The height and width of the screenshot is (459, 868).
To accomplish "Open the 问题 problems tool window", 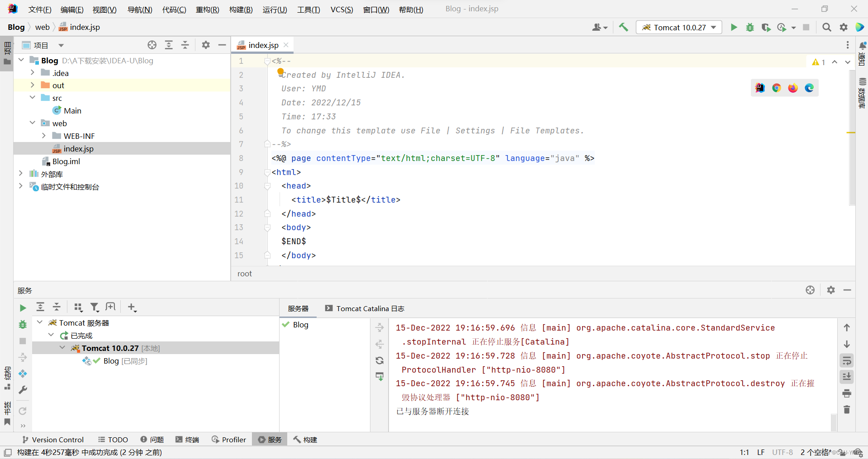I will pyautogui.click(x=152, y=440).
